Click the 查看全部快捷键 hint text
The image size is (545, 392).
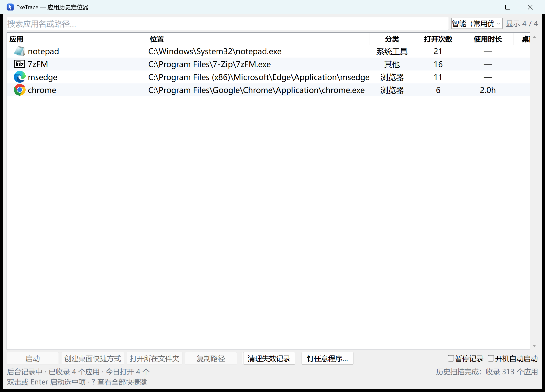[x=122, y=382]
